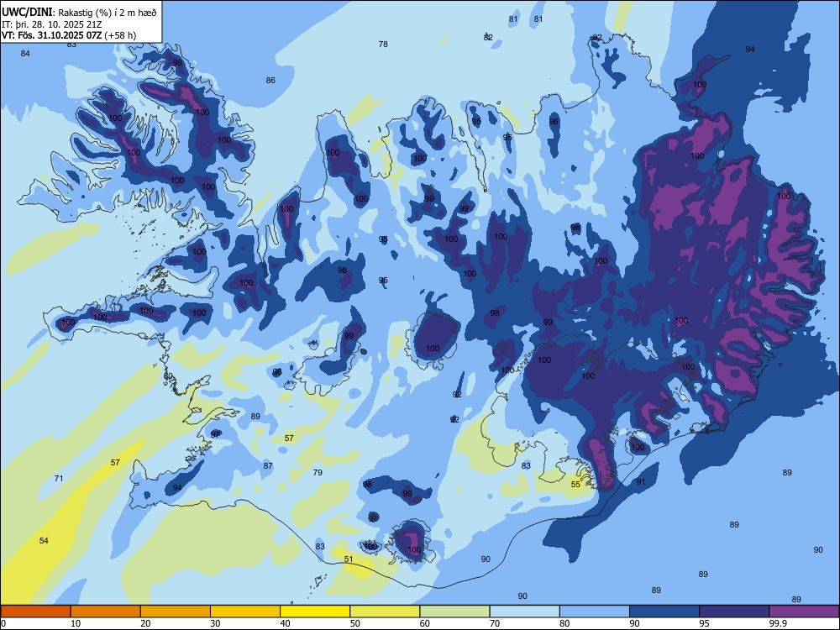Image resolution: width=840 pixels, height=630 pixels.
Task: Click the humidity value '51' on the yellow patch
Action: (349, 559)
